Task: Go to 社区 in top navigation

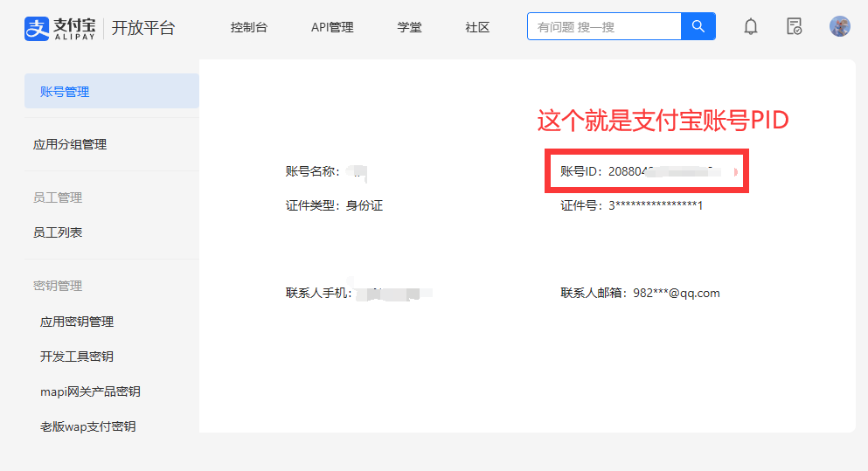Action: pyautogui.click(x=477, y=27)
